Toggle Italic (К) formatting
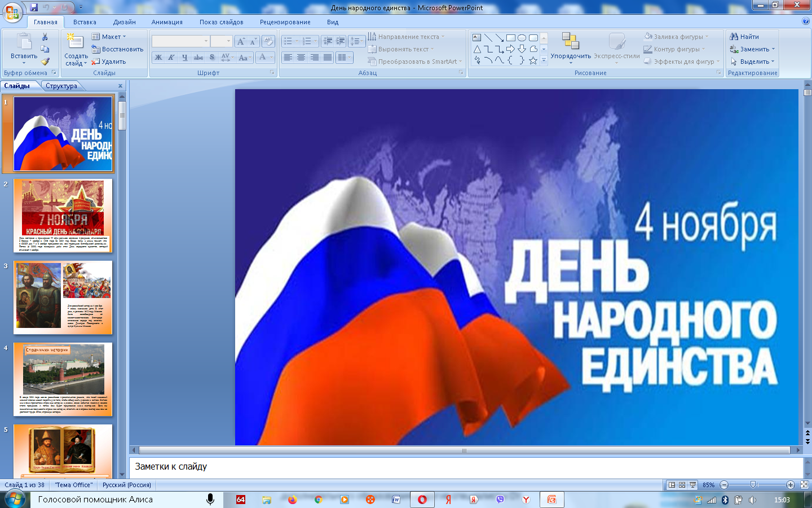 [171, 58]
